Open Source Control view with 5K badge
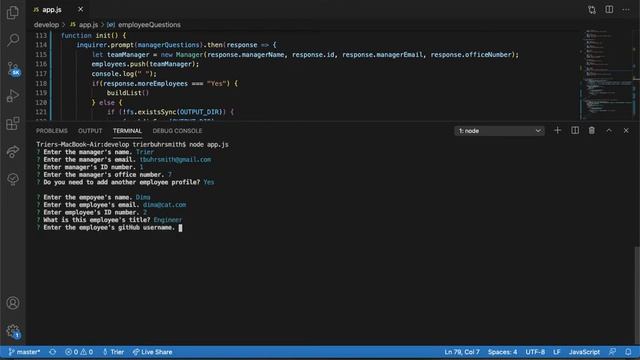 click(13, 68)
